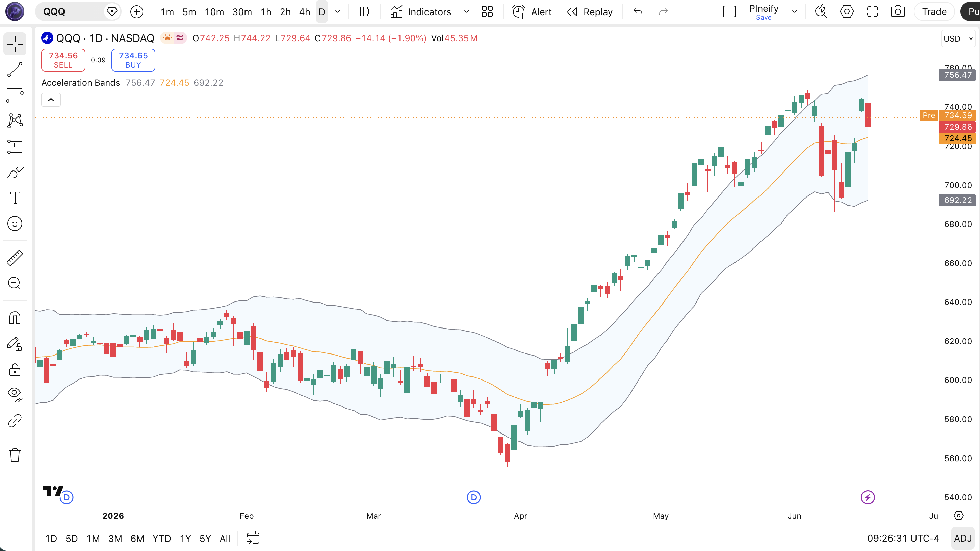Toggle the ADJ adjusted data button
The width and height of the screenshot is (980, 551).
pos(963,539)
